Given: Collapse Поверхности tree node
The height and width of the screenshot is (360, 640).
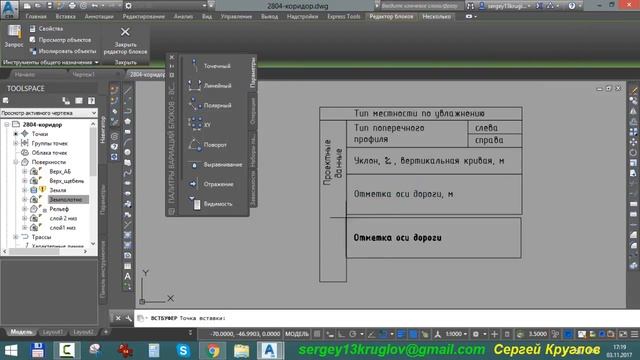Looking at the screenshot, I should point(16,162).
